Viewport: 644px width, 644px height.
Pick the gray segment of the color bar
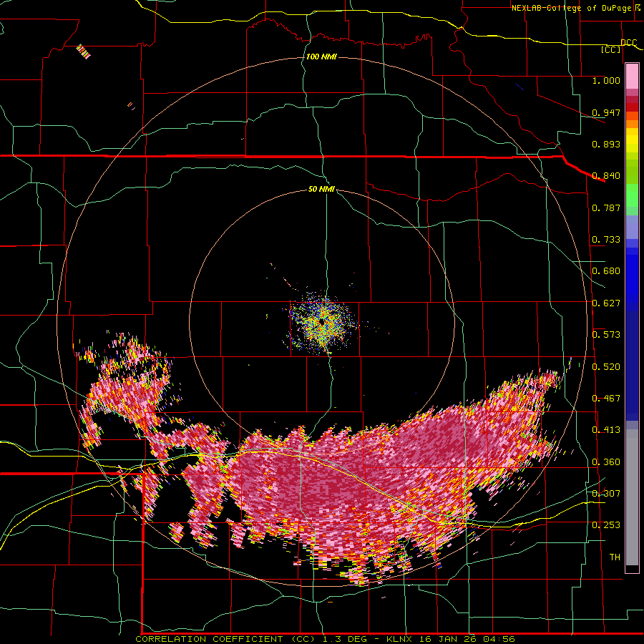pyautogui.click(x=632, y=497)
